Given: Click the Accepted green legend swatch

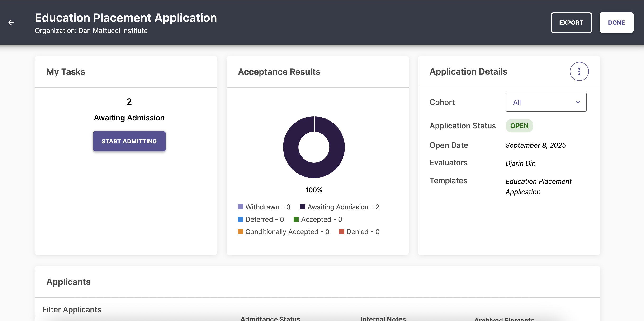Looking at the screenshot, I should [x=296, y=219].
